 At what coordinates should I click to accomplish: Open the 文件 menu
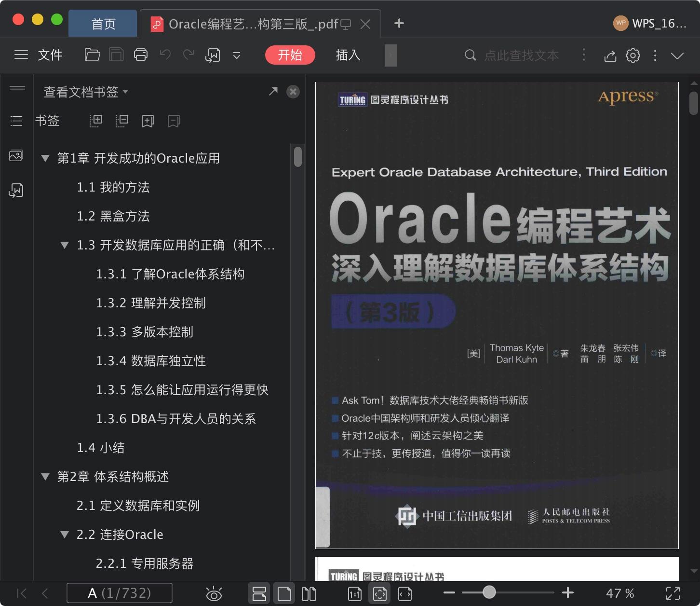pyautogui.click(x=50, y=55)
